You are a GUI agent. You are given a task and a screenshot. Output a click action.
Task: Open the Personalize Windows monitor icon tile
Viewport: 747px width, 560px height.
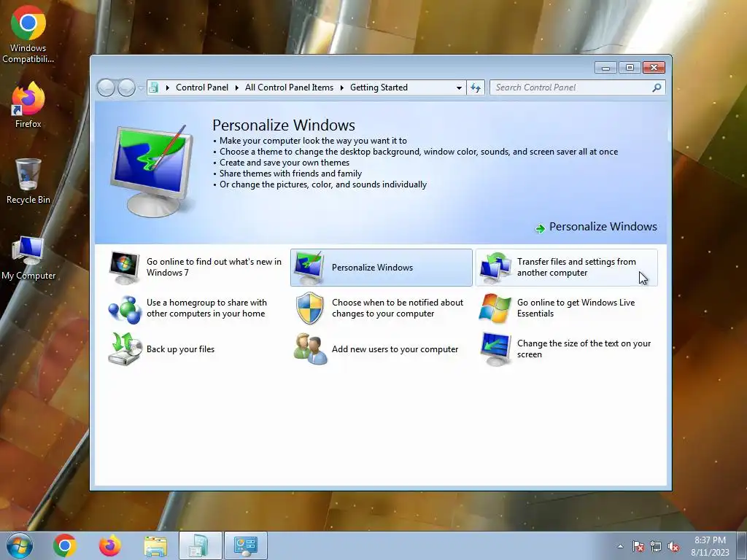[x=309, y=268]
